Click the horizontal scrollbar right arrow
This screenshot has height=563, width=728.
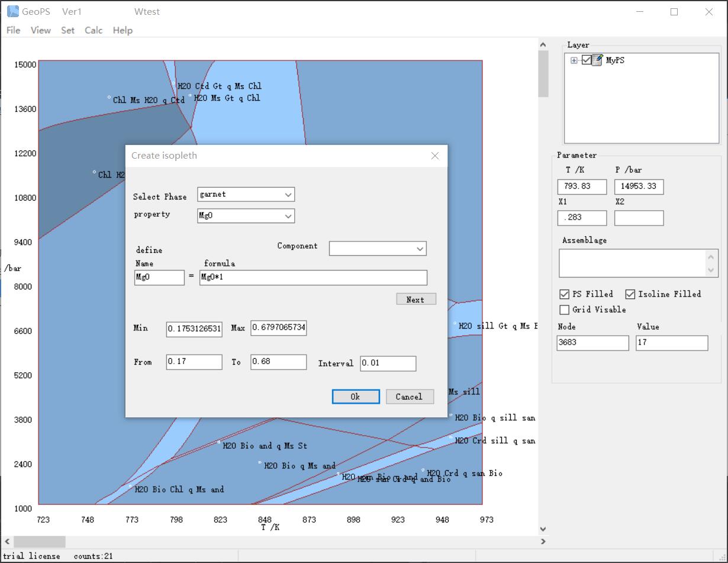tap(543, 541)
